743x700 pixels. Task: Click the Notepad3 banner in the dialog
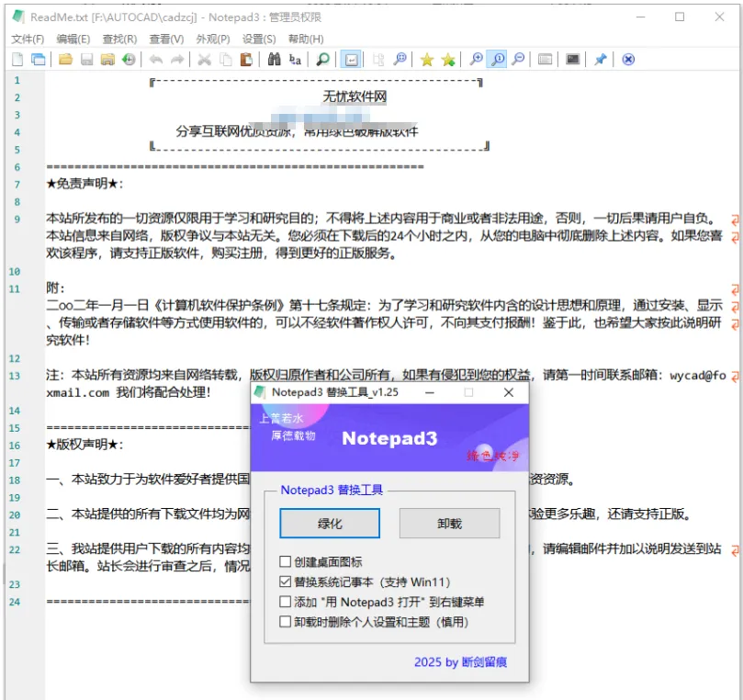tap(389, 438)
